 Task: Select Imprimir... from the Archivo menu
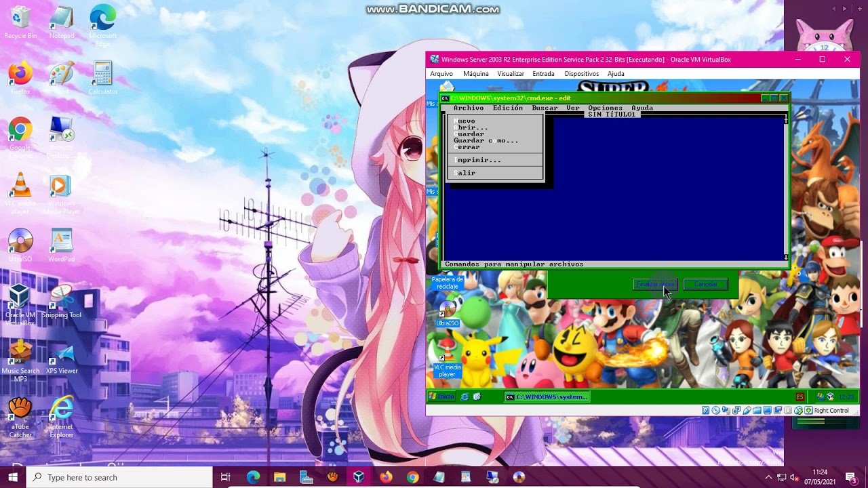pyautogui.click(x=496, y=160)
